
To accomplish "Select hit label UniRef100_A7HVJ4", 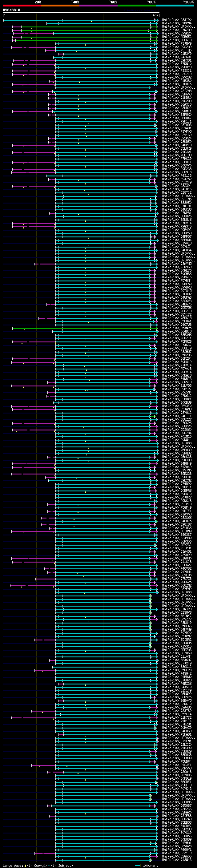I will [177, 365].
